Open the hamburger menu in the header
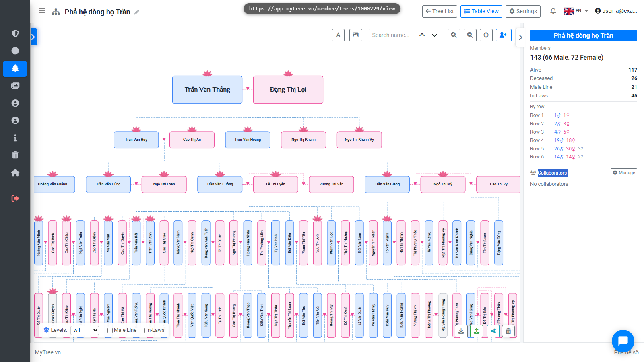The height and width of the screenshot is (362, 644). tap(42, 11)
